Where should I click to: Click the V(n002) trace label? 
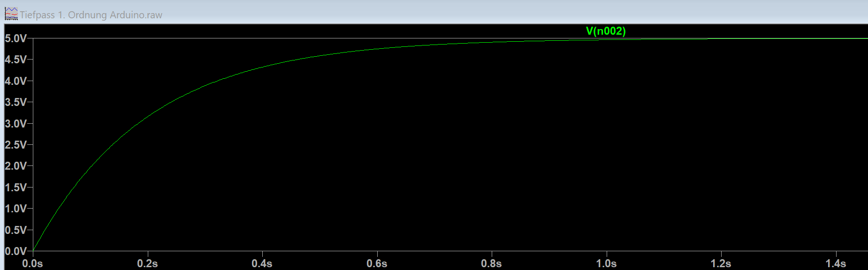pyautogui.click(x=606, y=31)
